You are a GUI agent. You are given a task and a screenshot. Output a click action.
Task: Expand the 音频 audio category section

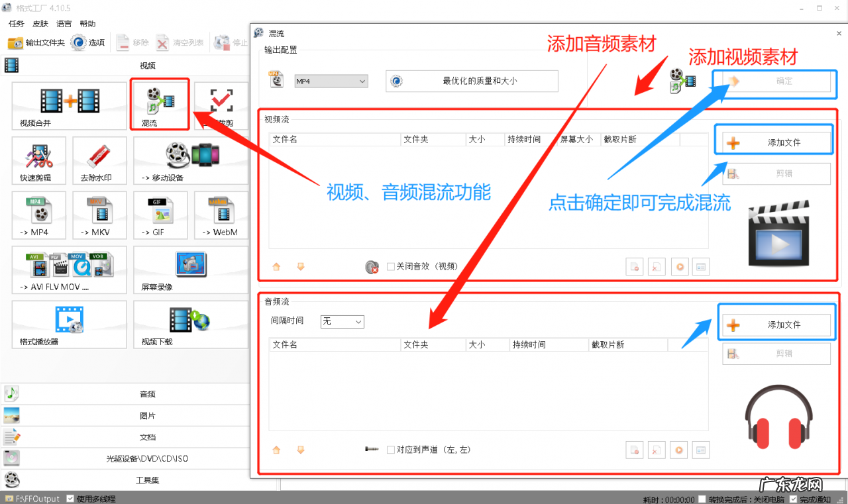tap(126, 394)
